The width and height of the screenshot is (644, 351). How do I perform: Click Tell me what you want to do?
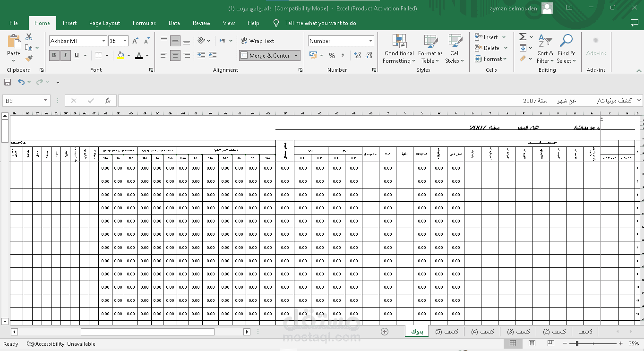pos(315,23)
